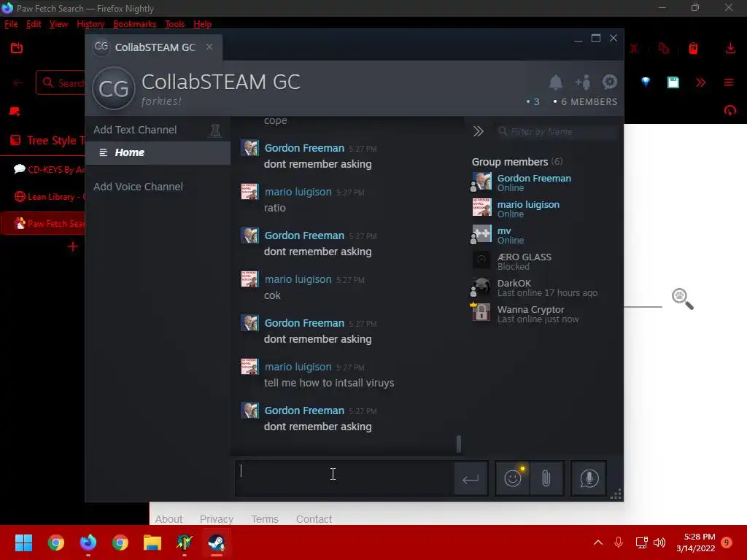The height and width of the screenshot is (560, 747).
Task: Click the attach file paperclip icon
Action: [546, 478]
